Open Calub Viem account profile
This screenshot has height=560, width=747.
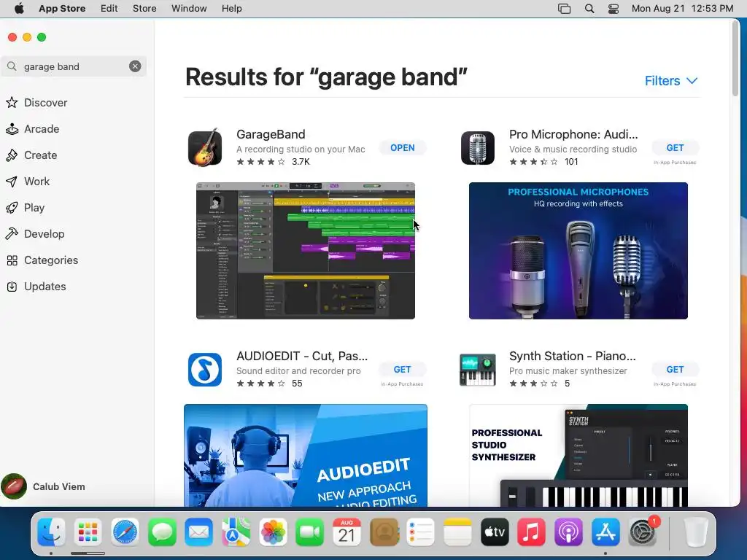tap(44, 486)
